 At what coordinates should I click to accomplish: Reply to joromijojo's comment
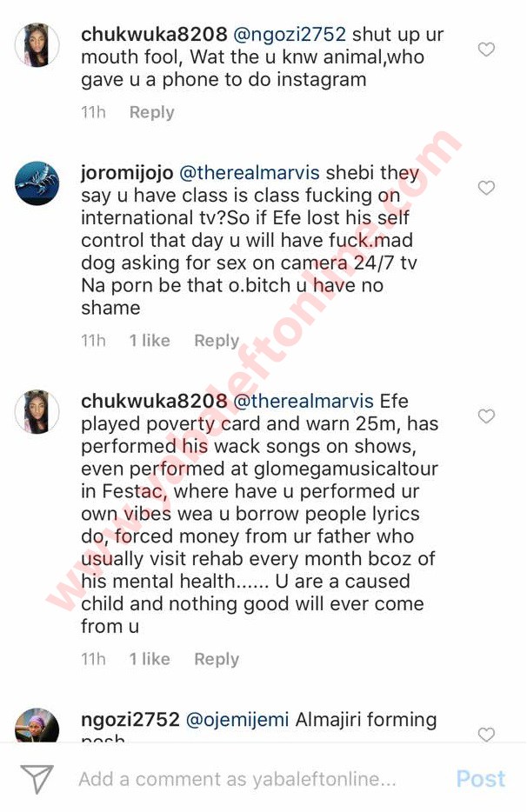217,341
